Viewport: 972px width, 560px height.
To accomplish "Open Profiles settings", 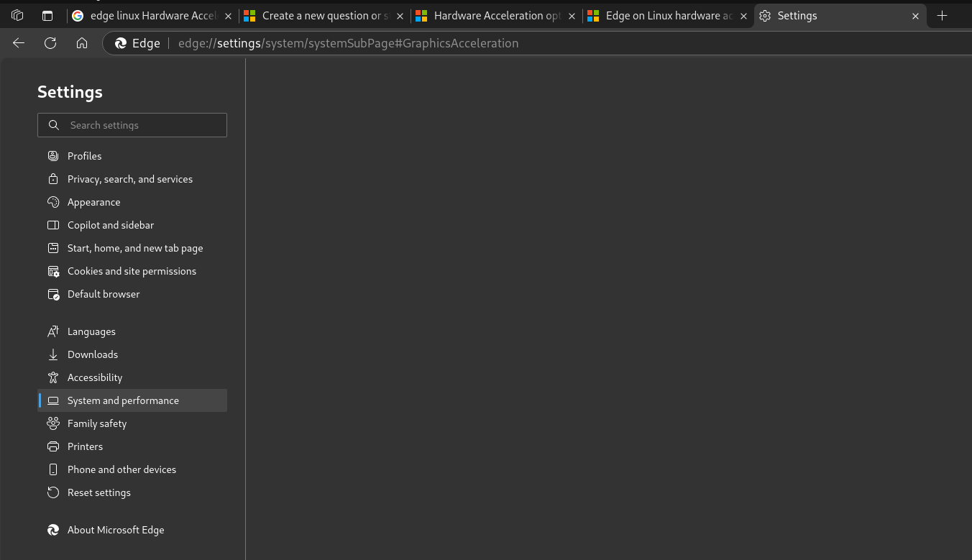I will tap(132, 156).
